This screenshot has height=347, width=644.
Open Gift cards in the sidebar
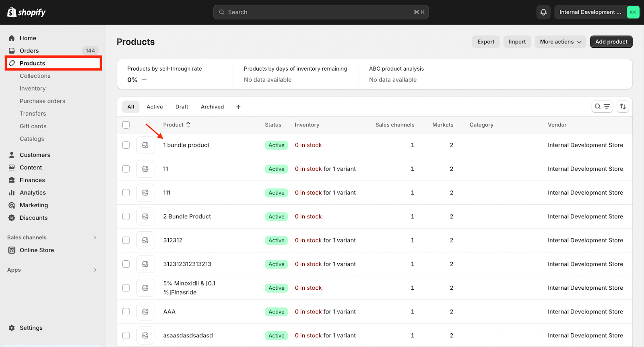coord(33,126)
